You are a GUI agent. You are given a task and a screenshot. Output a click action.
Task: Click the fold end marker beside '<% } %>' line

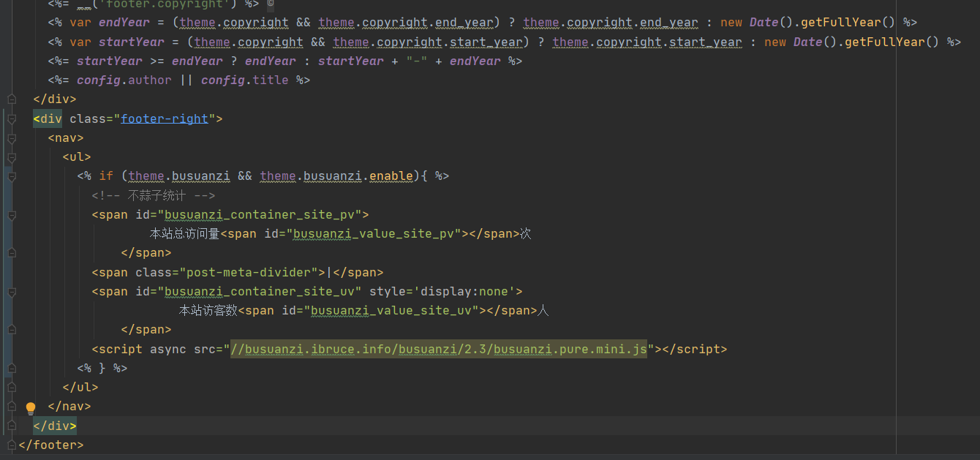pos(11,368)
